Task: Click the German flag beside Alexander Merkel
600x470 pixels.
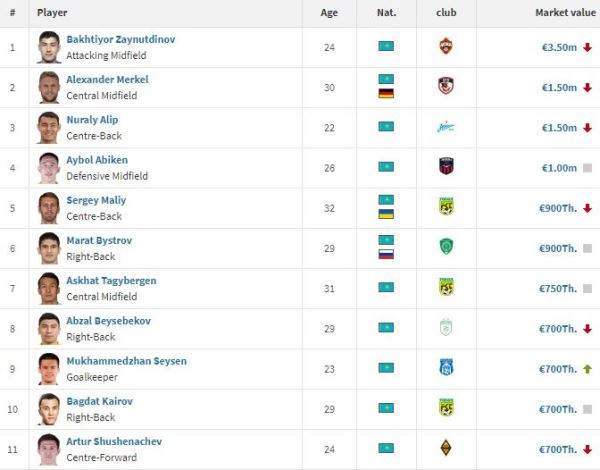Action: [386, 94]
